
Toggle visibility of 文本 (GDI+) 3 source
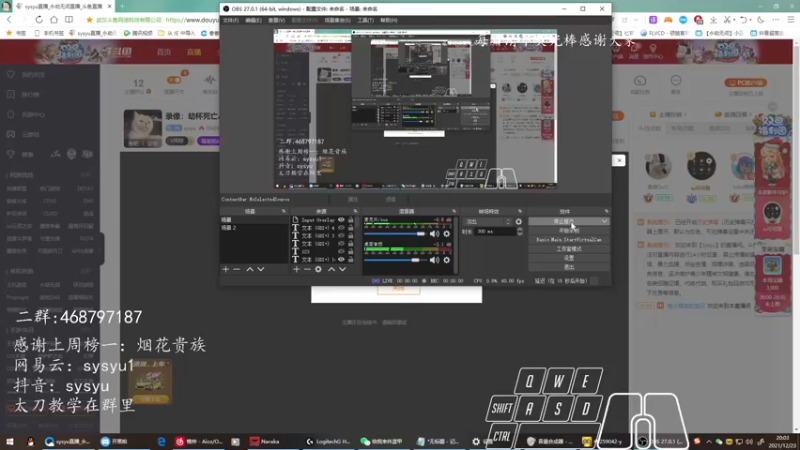pos(341,236)
